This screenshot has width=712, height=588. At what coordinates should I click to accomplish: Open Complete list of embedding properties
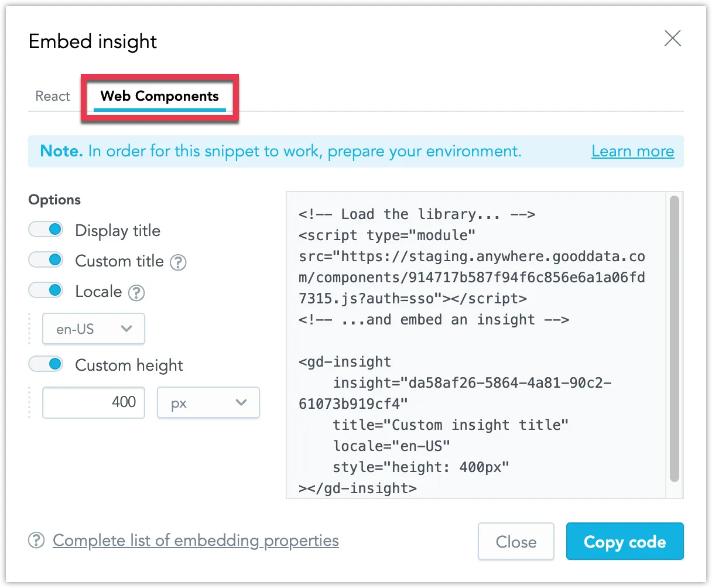click(x=195, y=541)
